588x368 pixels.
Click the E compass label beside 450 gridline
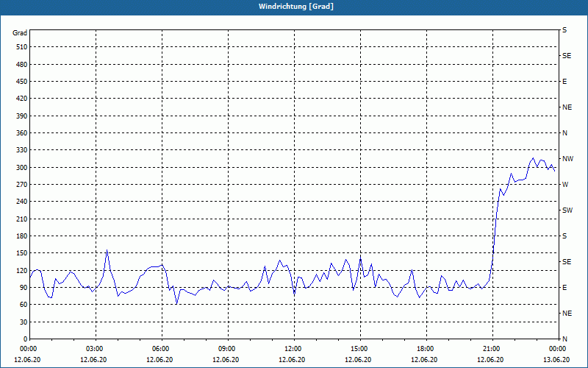click(x=564, y=82)
